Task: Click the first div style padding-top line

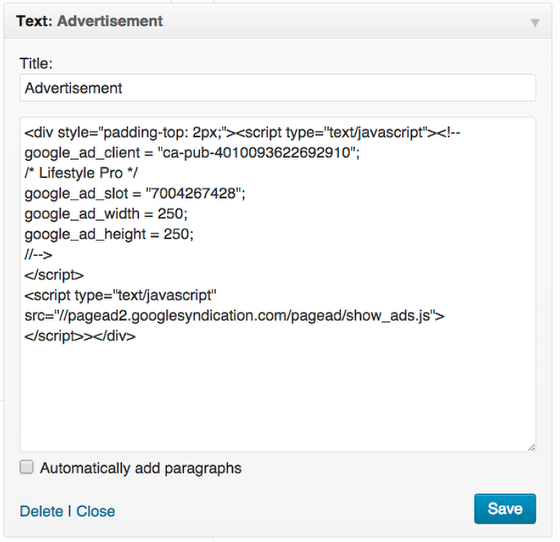Action: click(x=242, y=132)
